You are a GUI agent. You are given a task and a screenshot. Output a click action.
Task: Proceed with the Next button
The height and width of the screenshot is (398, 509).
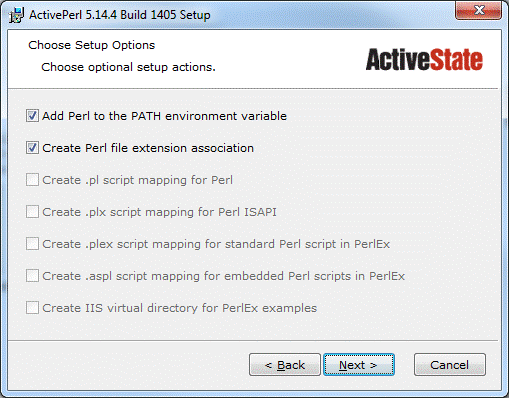coord(359,365)
